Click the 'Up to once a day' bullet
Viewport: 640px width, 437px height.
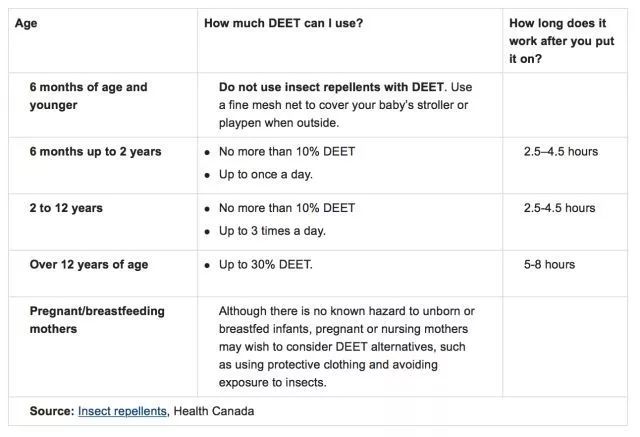click(266, 175)
